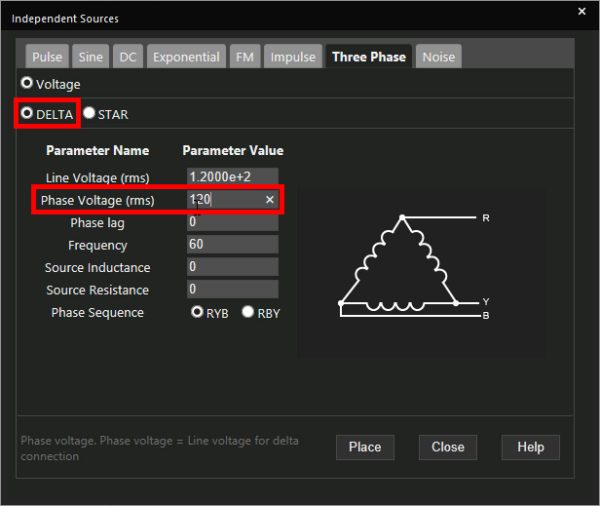Click the Parameter Name column header
600x506 pixels.
tap(98, 150)
